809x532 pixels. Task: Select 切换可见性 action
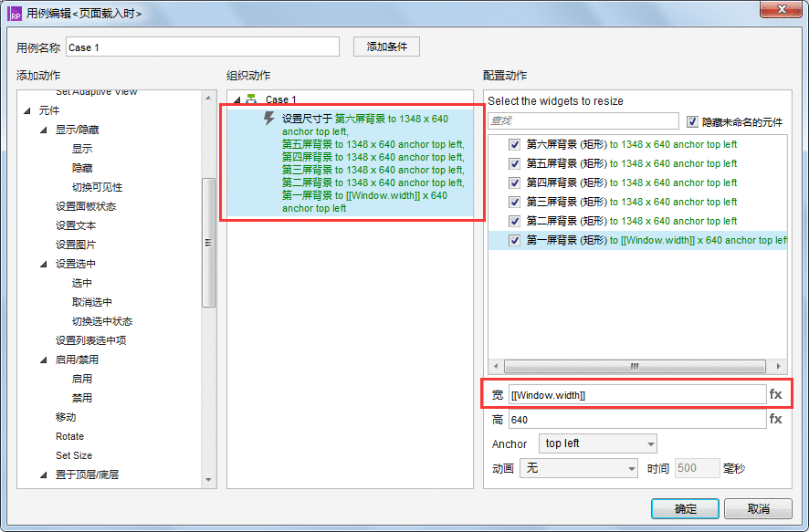97,187
